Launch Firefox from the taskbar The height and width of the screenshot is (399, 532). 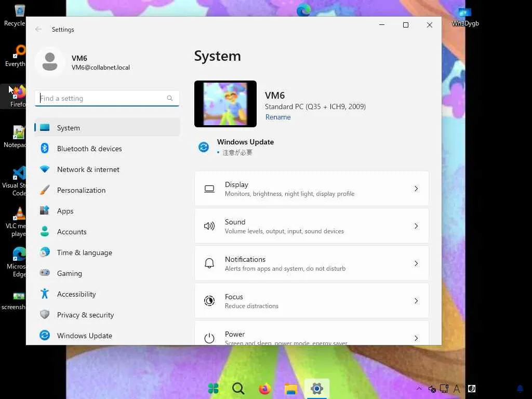pyautogui.click(x=264, y=389)
